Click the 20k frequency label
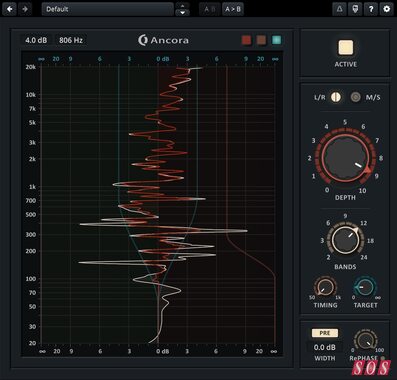This screenshot has height=380, width=397. click(x=31, y=67)
